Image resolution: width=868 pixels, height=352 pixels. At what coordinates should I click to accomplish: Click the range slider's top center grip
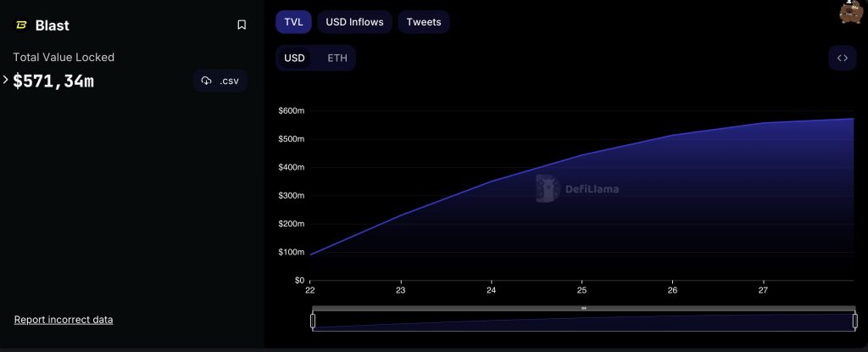583,308
